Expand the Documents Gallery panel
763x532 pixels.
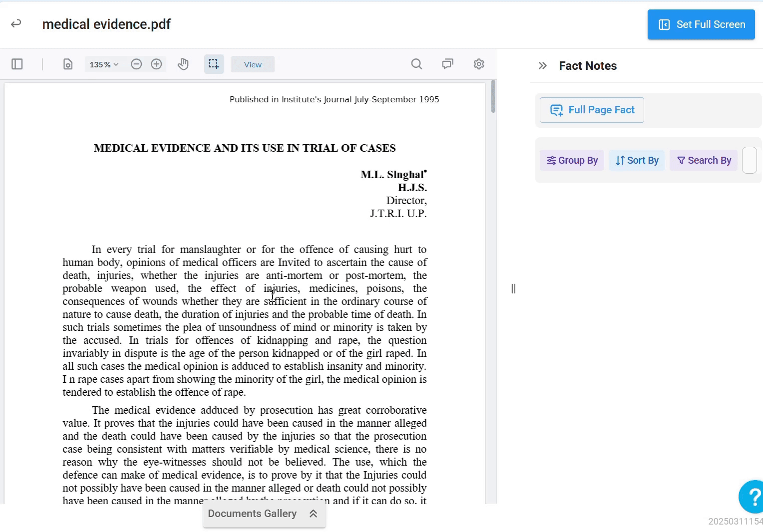(x=264, y=514)
